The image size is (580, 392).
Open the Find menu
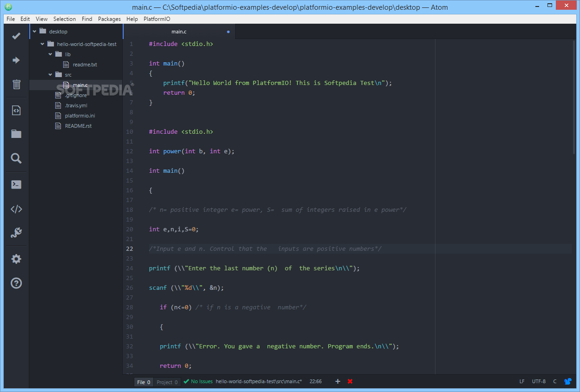[x=87, y=19]
